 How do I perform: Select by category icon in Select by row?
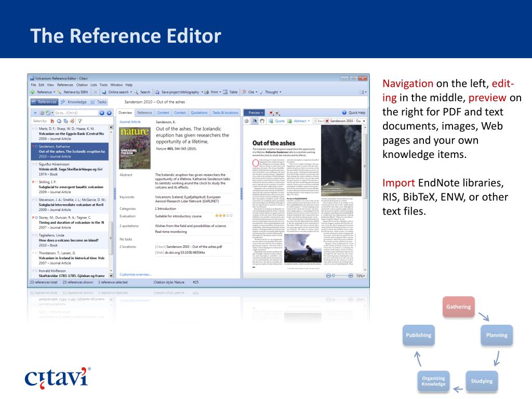tap(65, 121)
